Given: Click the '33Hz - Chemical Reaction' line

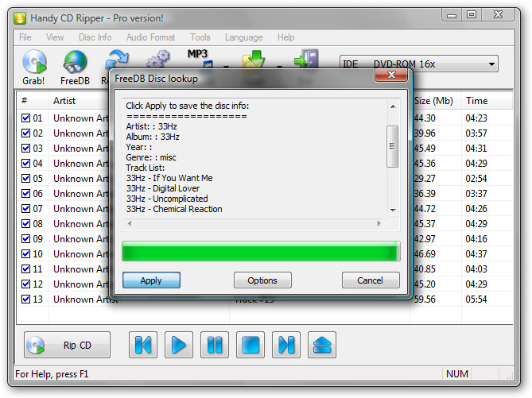Looking at the screenshot, I should [x=174, y=209].
